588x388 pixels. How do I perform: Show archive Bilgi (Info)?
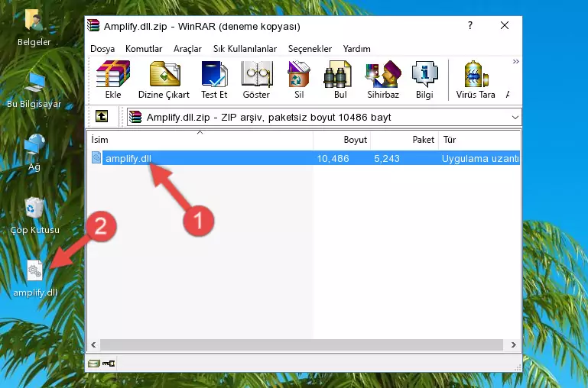point(424,79)
